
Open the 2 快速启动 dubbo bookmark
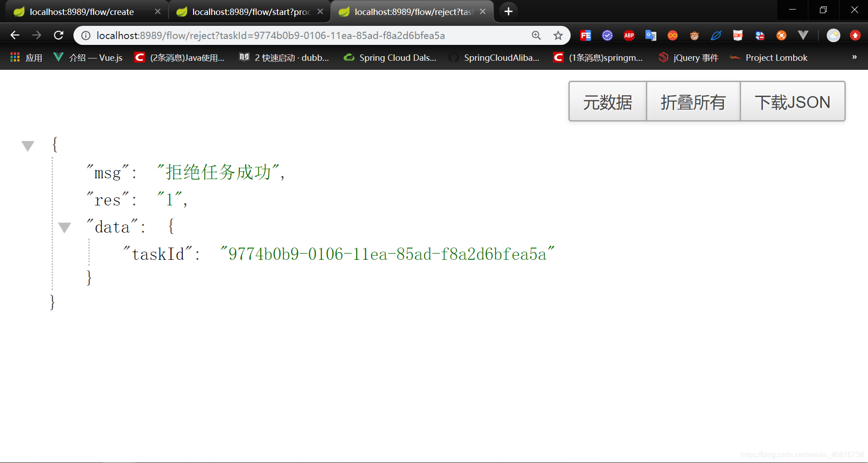pyautogui.click(x=284, y=58)
